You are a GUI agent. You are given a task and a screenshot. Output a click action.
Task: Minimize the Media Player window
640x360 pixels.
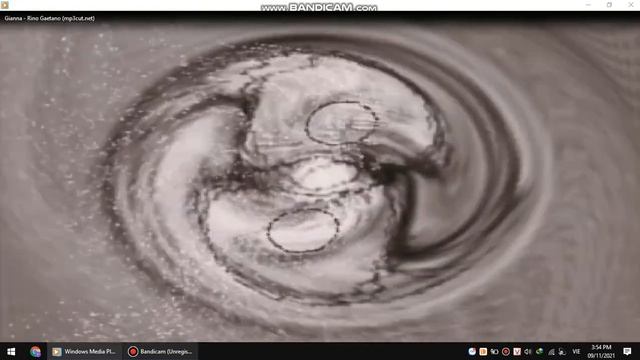click(588, 5)
